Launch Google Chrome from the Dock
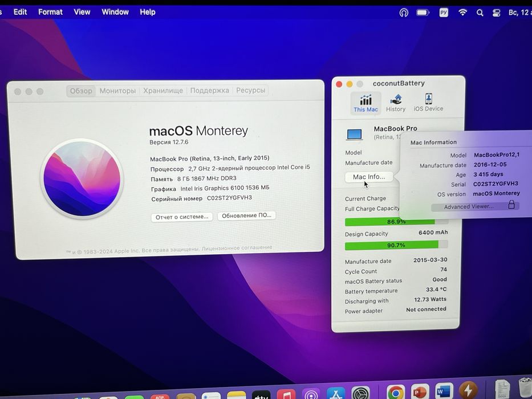Screen dimensions: 532x399 tap(396, 393)
